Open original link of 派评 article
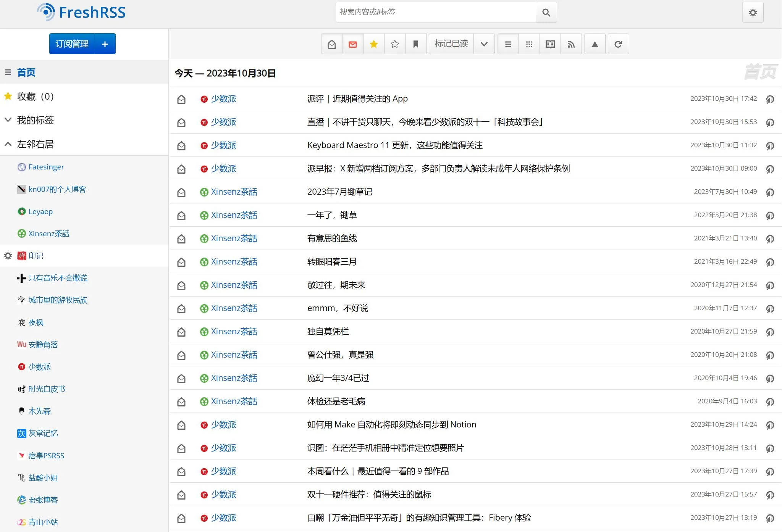Image resolution: width=782 pixels, height=532 pixels. tap(770, 99)
